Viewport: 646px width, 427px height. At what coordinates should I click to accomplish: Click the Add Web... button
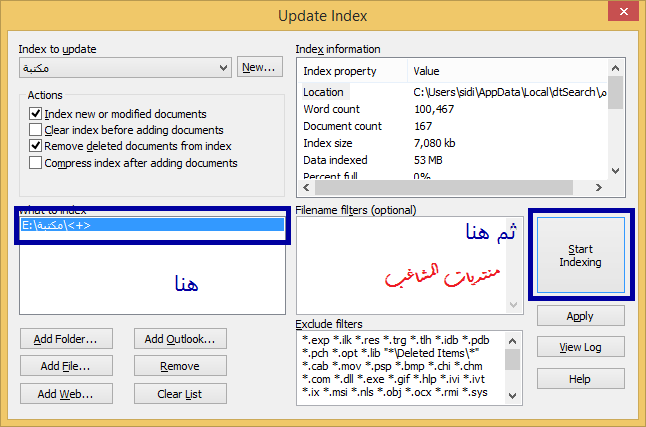pyautogui.click(x=65, y=393)
